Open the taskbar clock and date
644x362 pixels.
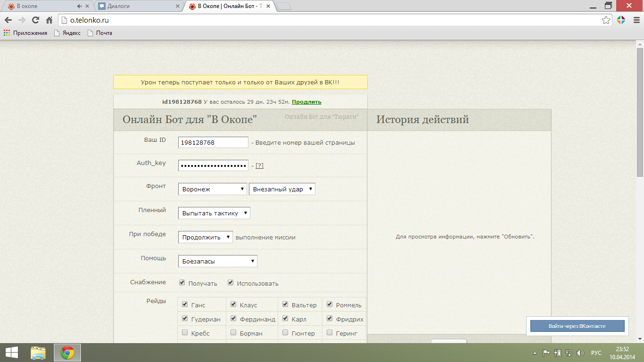pos(622,353)
